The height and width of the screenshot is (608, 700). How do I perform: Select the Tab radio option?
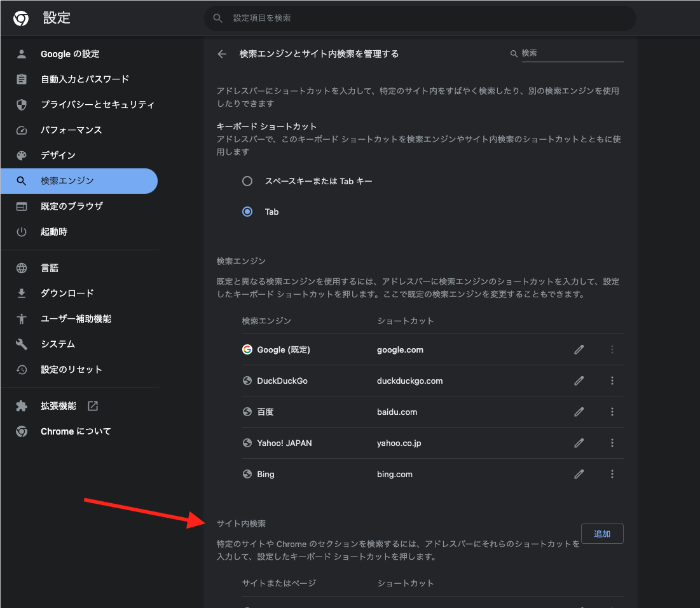pos(247,212)
